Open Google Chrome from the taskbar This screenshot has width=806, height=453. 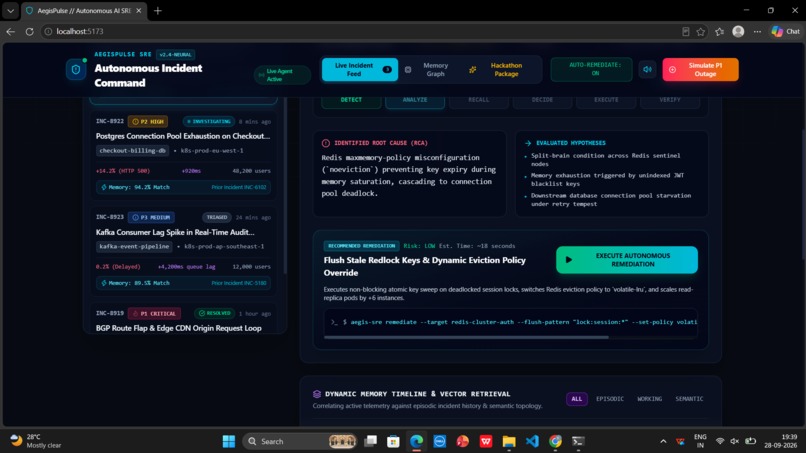555,441
